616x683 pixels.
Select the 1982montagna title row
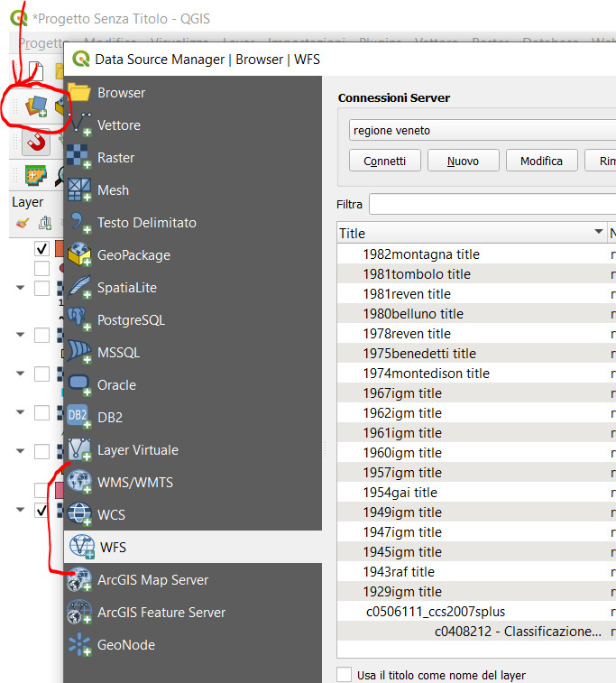click(476, 254)
